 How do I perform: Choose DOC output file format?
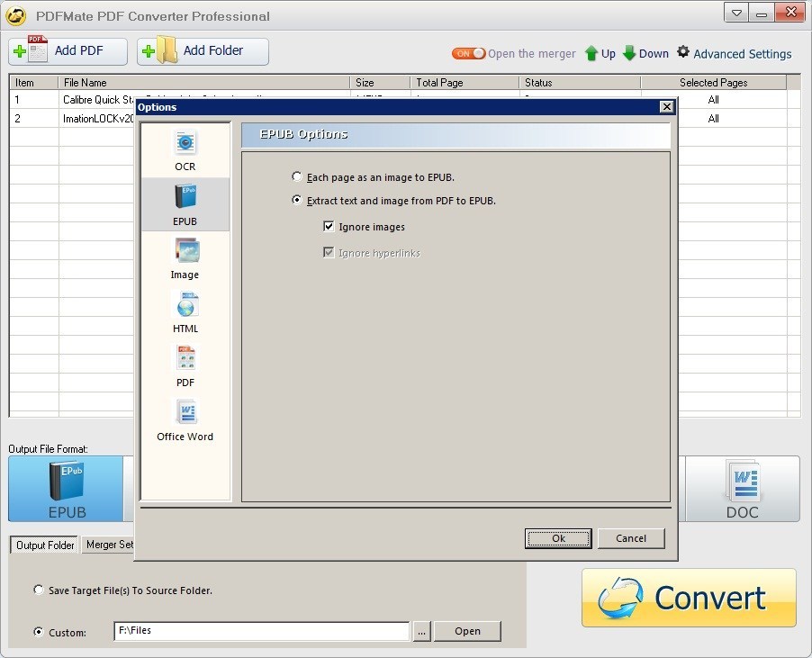742,489
